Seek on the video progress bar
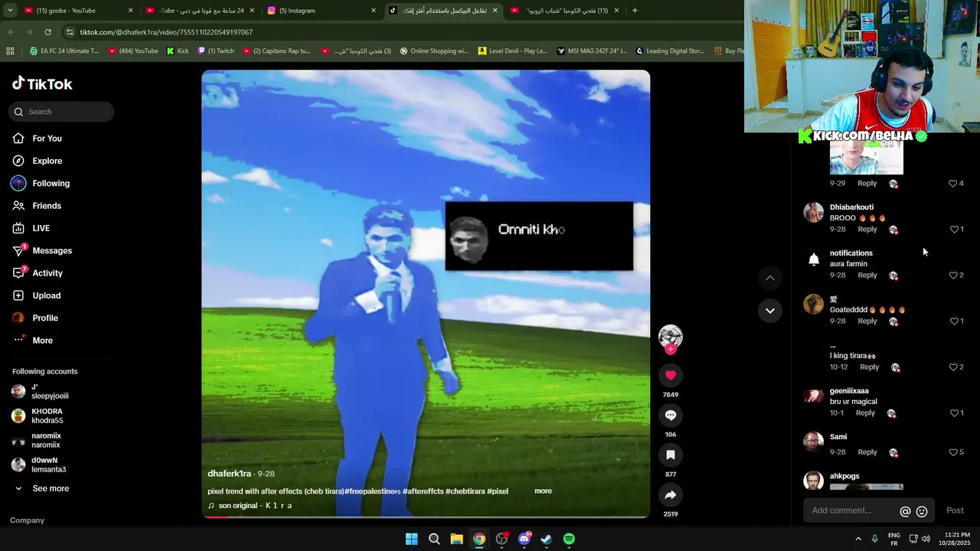 426,517
